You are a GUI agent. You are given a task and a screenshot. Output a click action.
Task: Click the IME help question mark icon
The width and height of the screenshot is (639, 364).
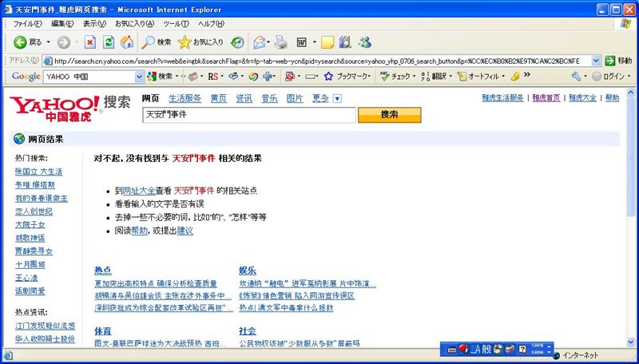pyautogui.click(x=522, y=349)
